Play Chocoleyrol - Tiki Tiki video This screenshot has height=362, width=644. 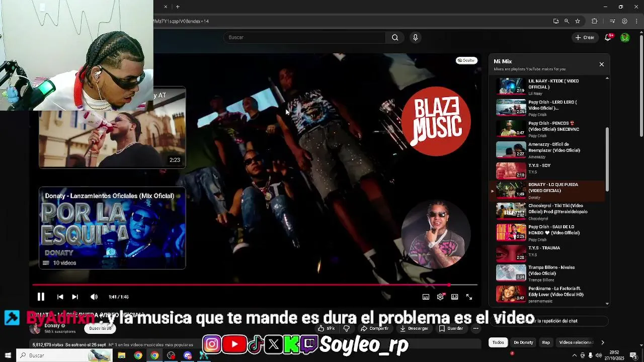(x=548, y=212)
